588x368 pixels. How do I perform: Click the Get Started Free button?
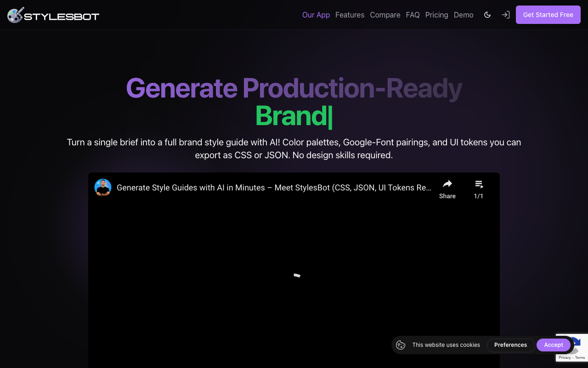(548, 15)
